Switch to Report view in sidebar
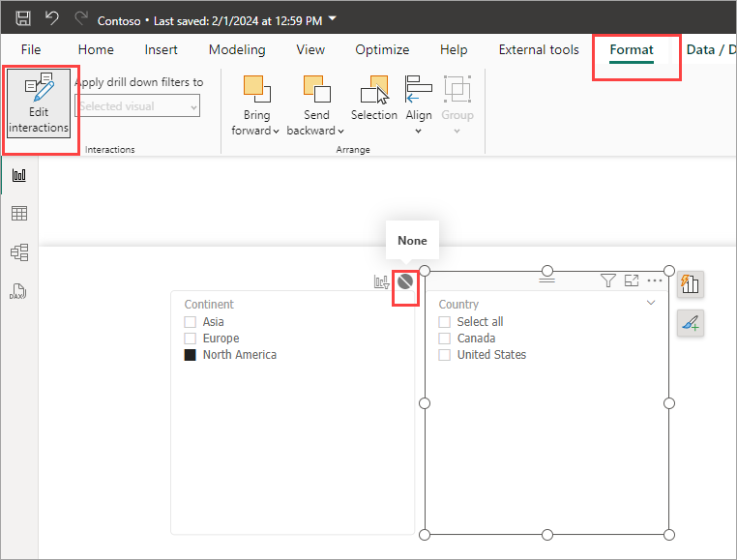737x560 pixels. coord(19,175)
